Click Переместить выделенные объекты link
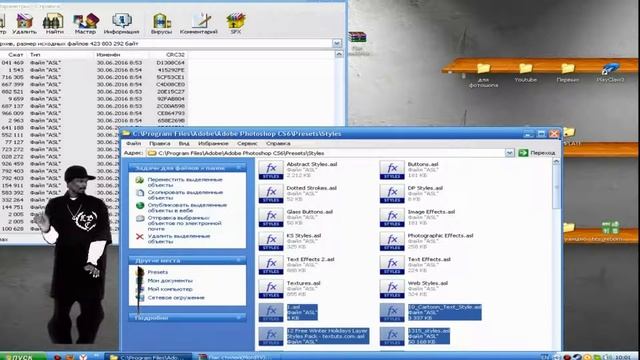Viewport: 640px width, 360px height. point(185,182)
